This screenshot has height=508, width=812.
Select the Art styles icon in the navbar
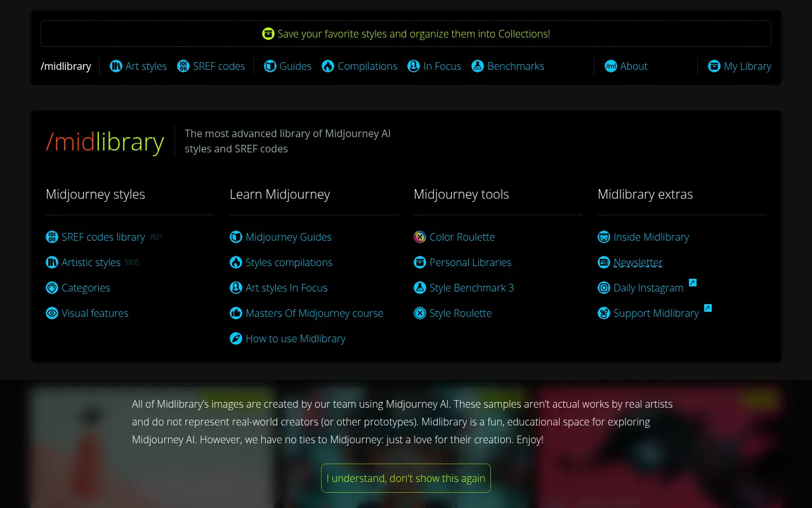coord(116,66)
